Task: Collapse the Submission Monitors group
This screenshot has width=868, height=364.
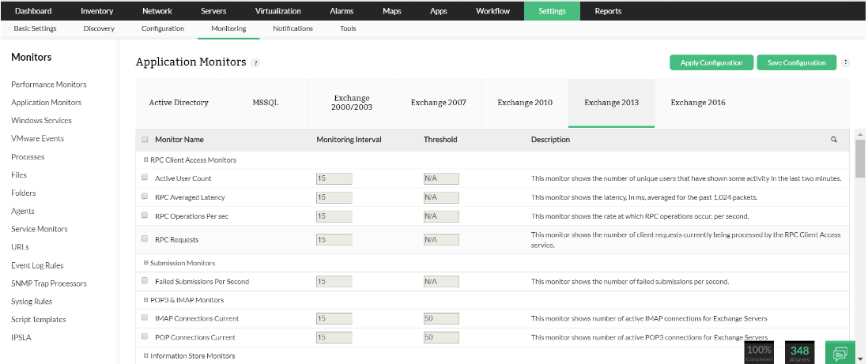Action: coord(146,263)
